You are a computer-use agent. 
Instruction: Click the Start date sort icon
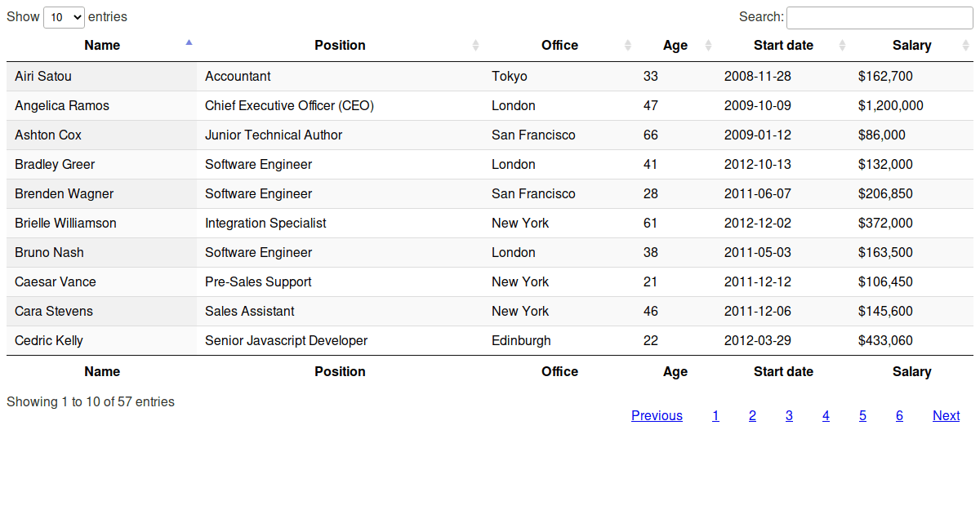click(x=843, y=46)
